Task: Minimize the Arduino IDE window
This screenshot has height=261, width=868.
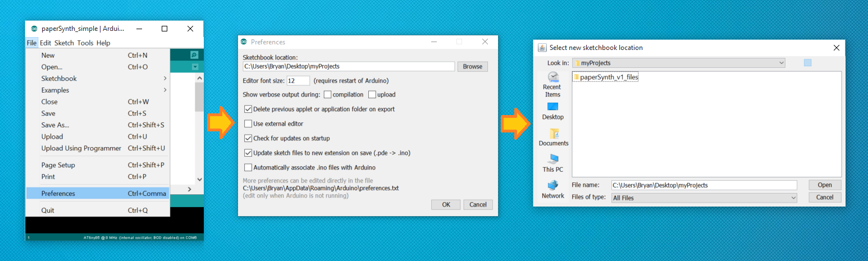Action: coord(139,29)
